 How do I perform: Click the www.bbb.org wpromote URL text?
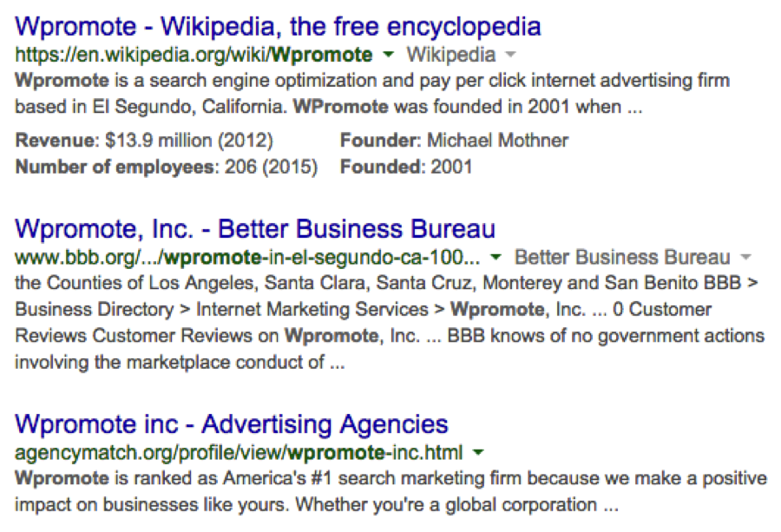(x=247, y=258)
